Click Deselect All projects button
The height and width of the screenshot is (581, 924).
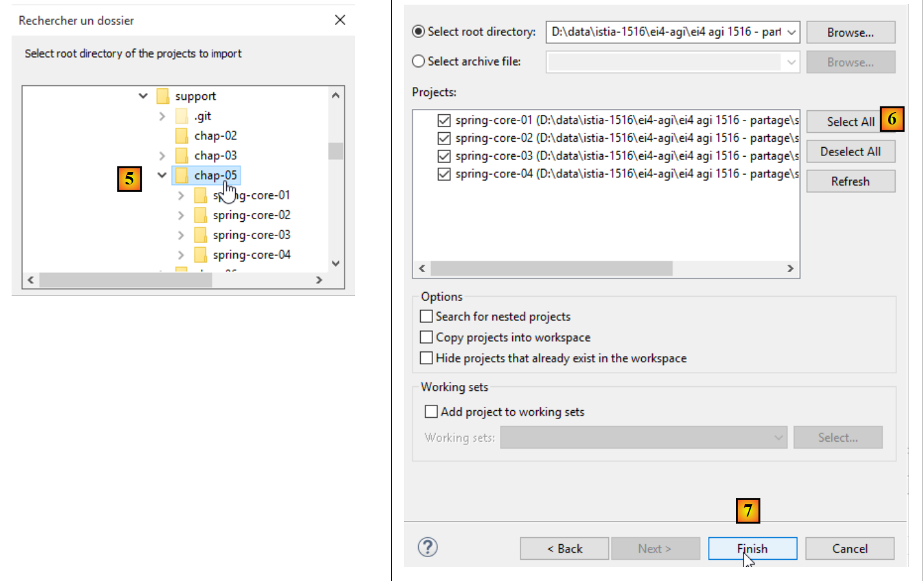click(x=850, y=152)
